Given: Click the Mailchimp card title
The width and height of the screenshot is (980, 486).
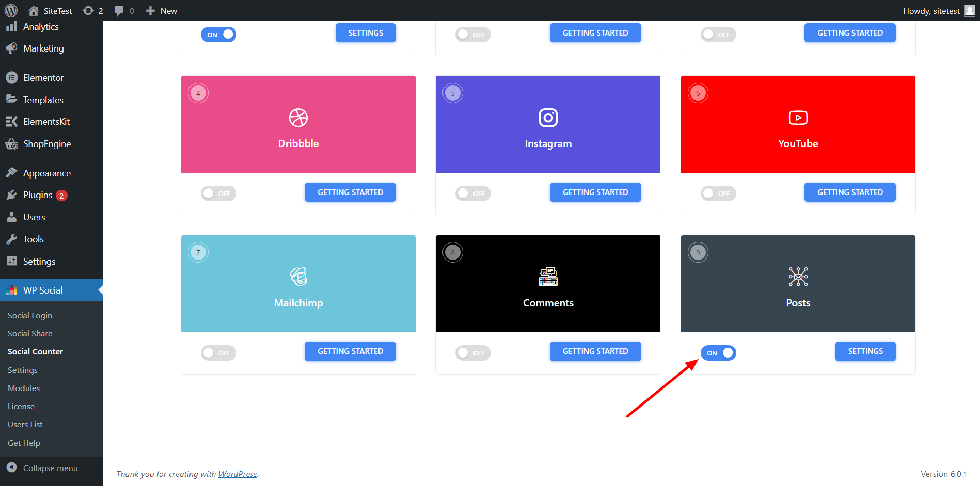Looking at the screenshot, I should pyautogui.click(x=298, y=303).
